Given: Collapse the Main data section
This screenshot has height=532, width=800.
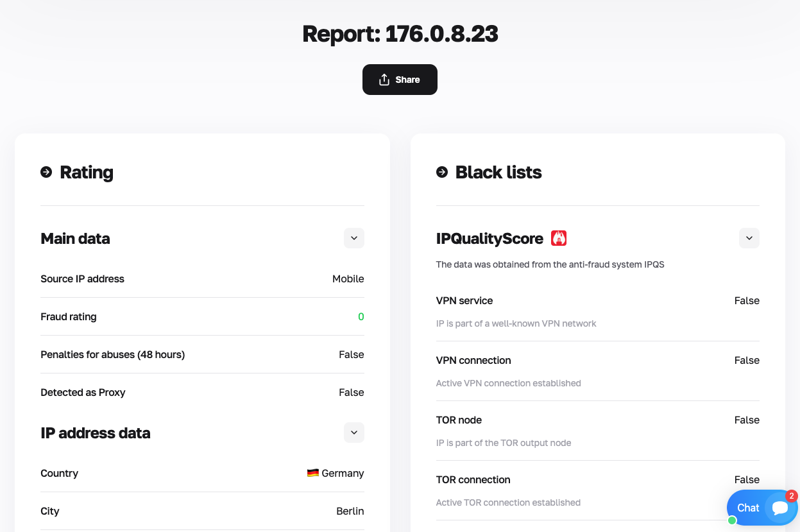Looking at the screenshot, I should pos(353,238).
